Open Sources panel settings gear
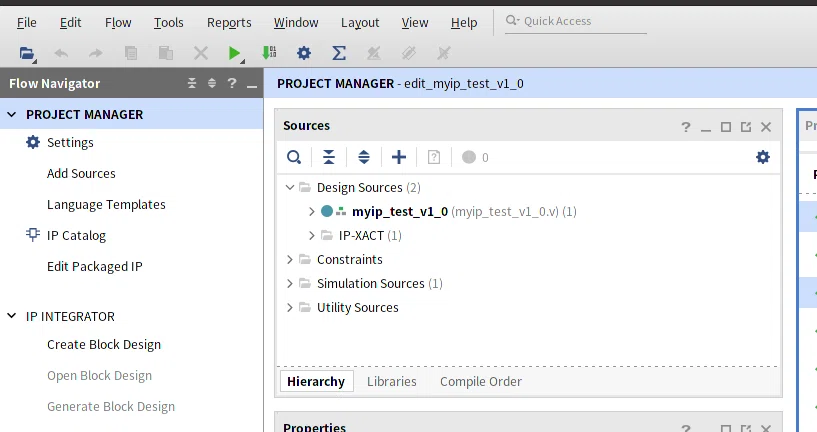This screenshot has height=432, width=817. coord(763,157)
